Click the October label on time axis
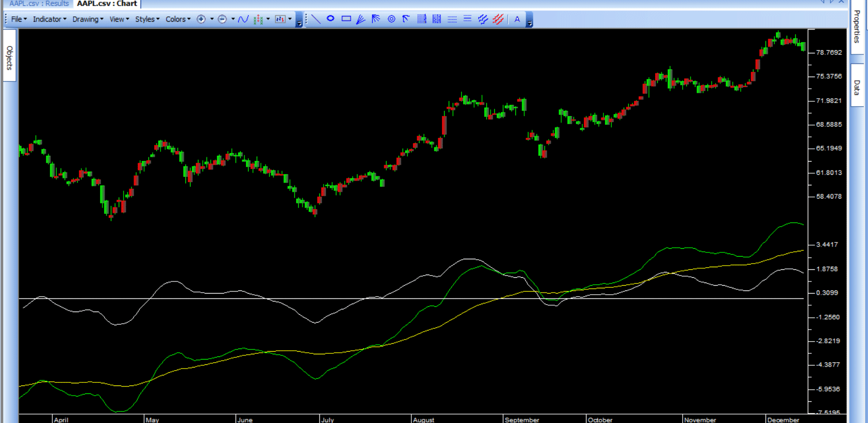This screenshot has height=423, width=868. 600,420
